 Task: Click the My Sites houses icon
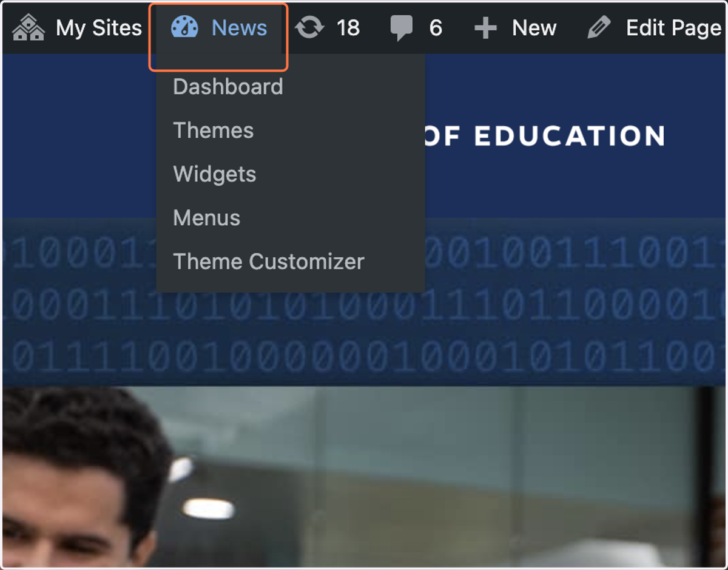28,28
